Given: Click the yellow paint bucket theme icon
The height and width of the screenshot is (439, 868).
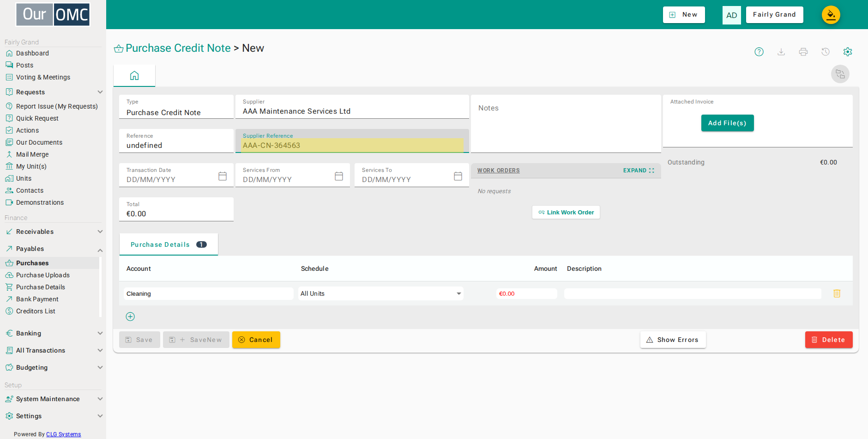Looking at the screenshot, I should pos(831,15).
